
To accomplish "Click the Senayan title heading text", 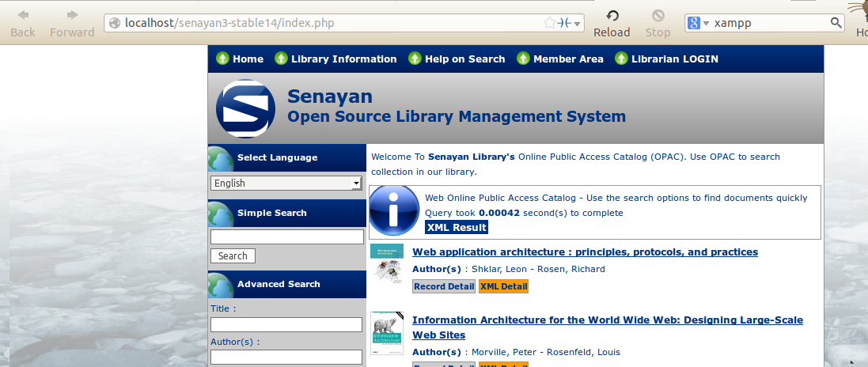I will coord(330,96).
